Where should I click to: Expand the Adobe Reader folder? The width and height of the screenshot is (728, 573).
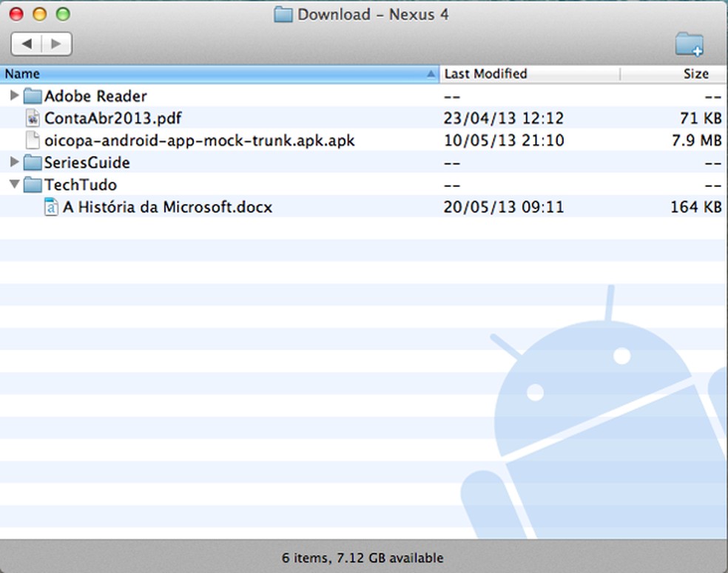[x=14, y=95]
